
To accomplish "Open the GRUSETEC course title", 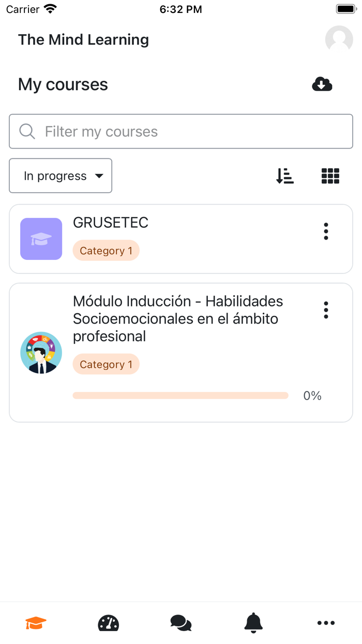I will (x=111, y=223).
